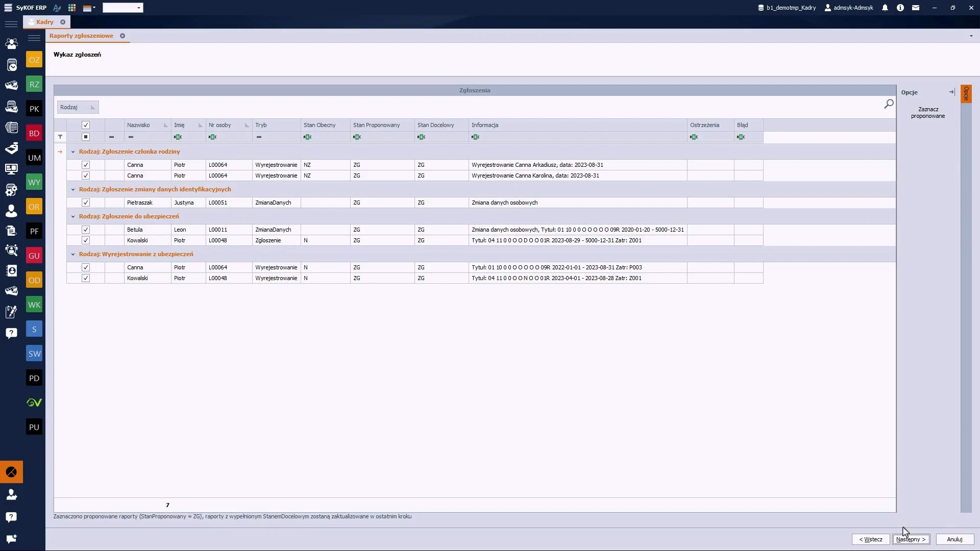
Task: Select the red BD module tile
Action: (34, 133)
